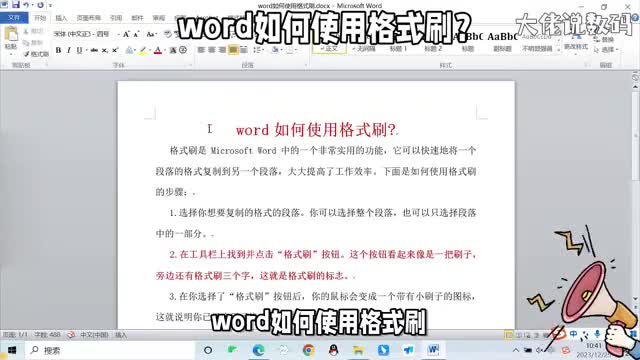
Task: Select the Format Painter (格式刷) brush
Action: (36, 54)
